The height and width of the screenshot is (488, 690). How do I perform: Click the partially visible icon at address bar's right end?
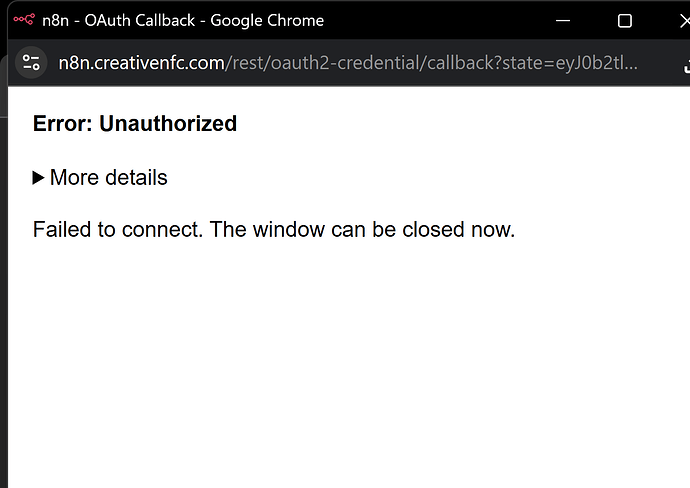pyautogui.click(x=686, y=66)
